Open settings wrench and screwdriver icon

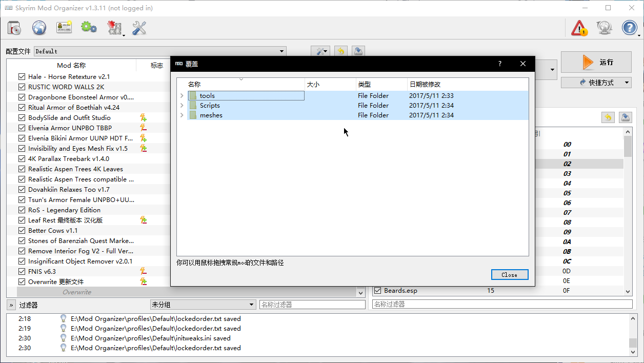coord(139,28)
